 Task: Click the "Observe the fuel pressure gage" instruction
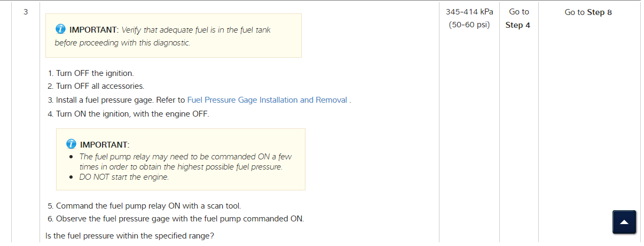179,218
